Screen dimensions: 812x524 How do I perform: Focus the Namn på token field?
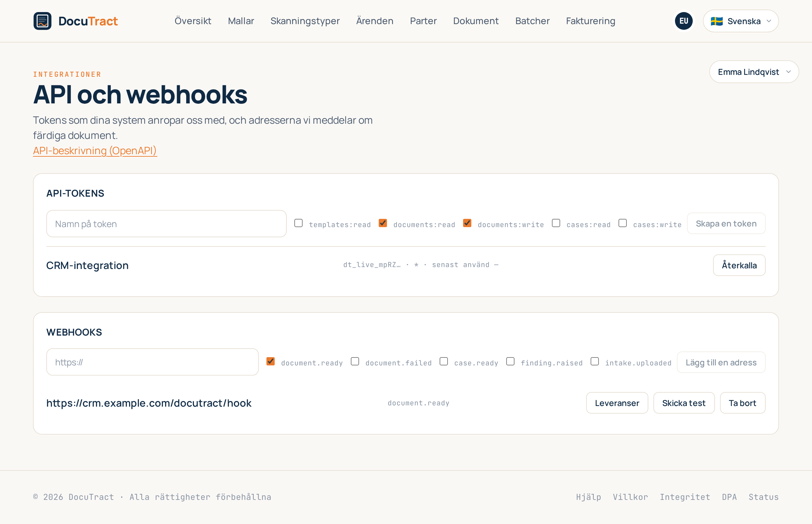click(166, 224)
